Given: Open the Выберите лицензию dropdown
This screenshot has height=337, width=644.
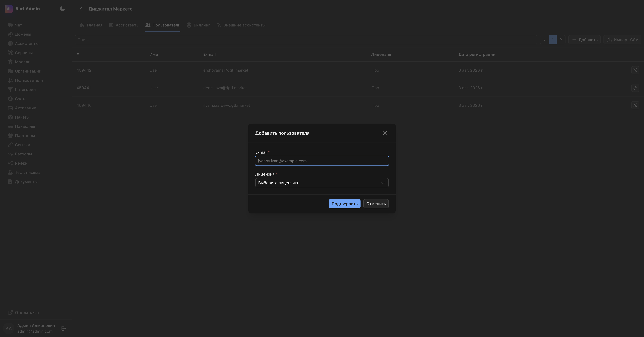Looking at the screenshot, I should pyautogui.click(x=322, y=183).
